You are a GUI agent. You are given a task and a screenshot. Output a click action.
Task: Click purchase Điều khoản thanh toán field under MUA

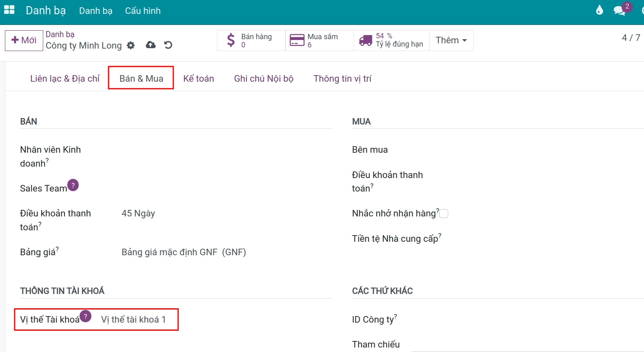coord(547,175)
